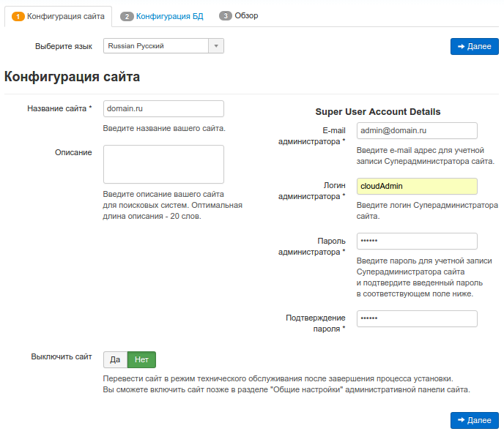Focus the site name field with domain.ru
The image size is (504, 434).
[163, 108]
